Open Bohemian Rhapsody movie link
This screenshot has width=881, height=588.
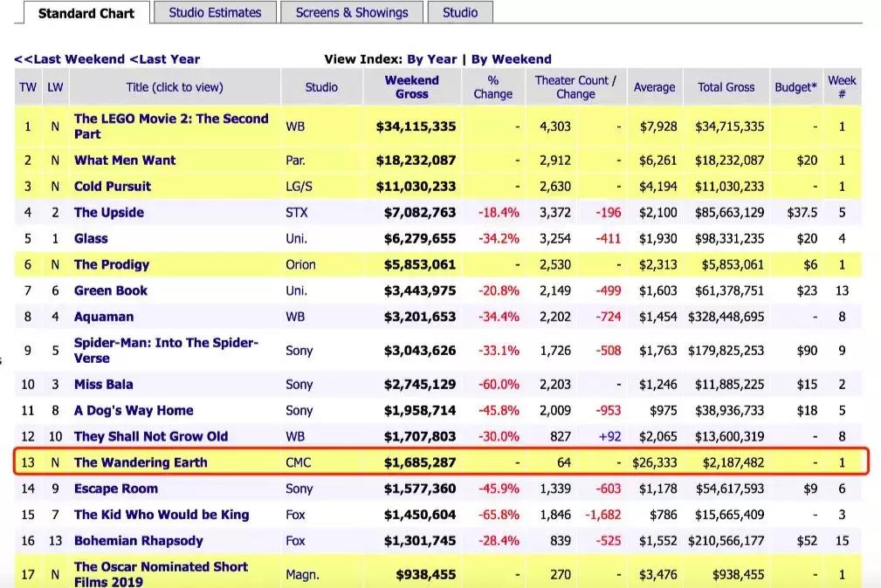[x=138, y=541]
